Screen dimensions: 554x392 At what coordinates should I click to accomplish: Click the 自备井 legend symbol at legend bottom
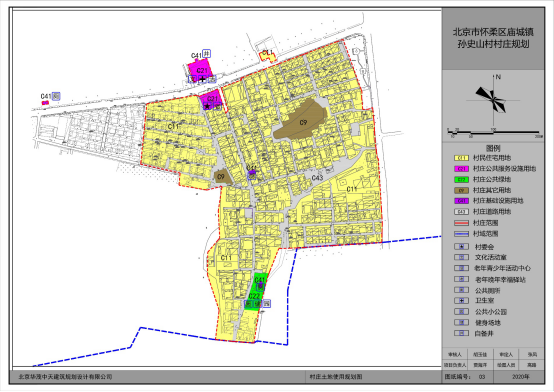pyautogui.click(x=461, y=333)
